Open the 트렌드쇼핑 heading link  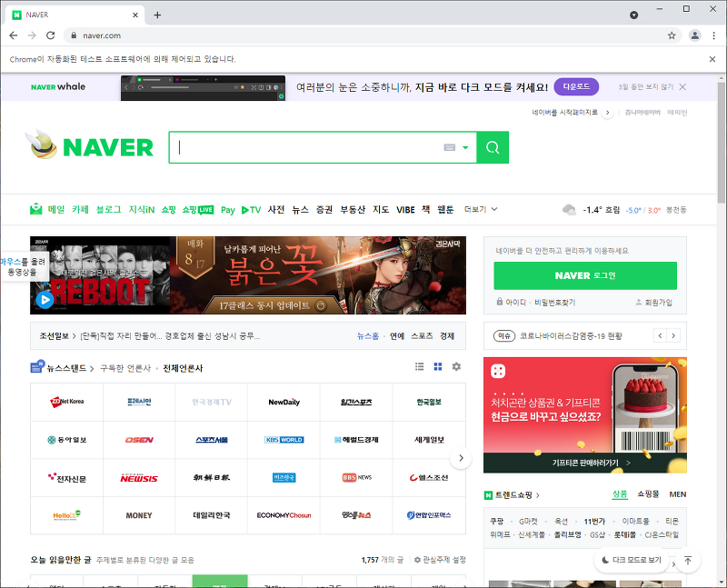point(512,494)
